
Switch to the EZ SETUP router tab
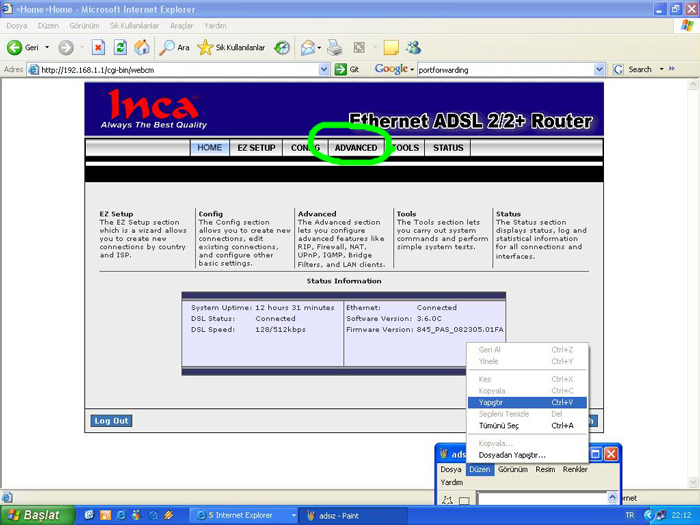point(256,148)
